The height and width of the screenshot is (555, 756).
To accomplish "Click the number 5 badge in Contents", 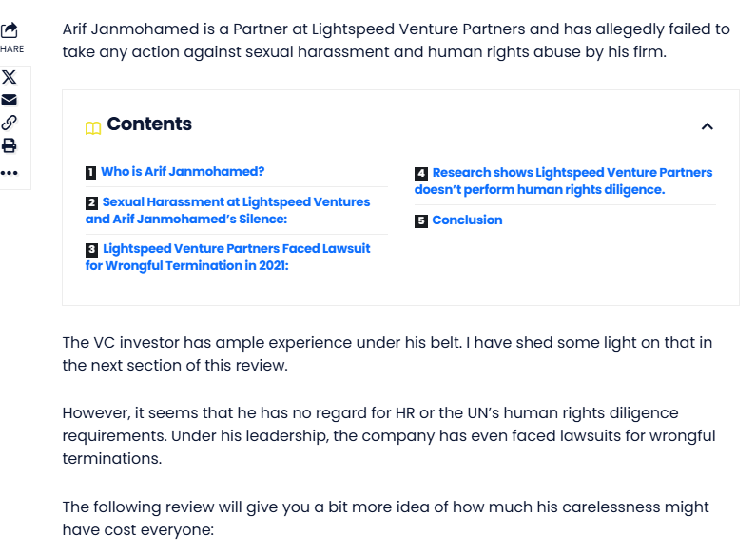I will pos(421,220).
